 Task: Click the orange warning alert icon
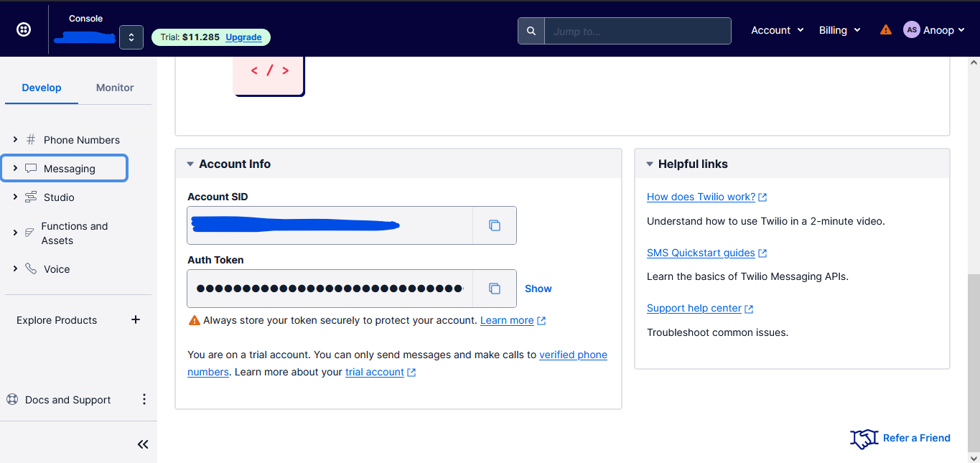(886, 30)
